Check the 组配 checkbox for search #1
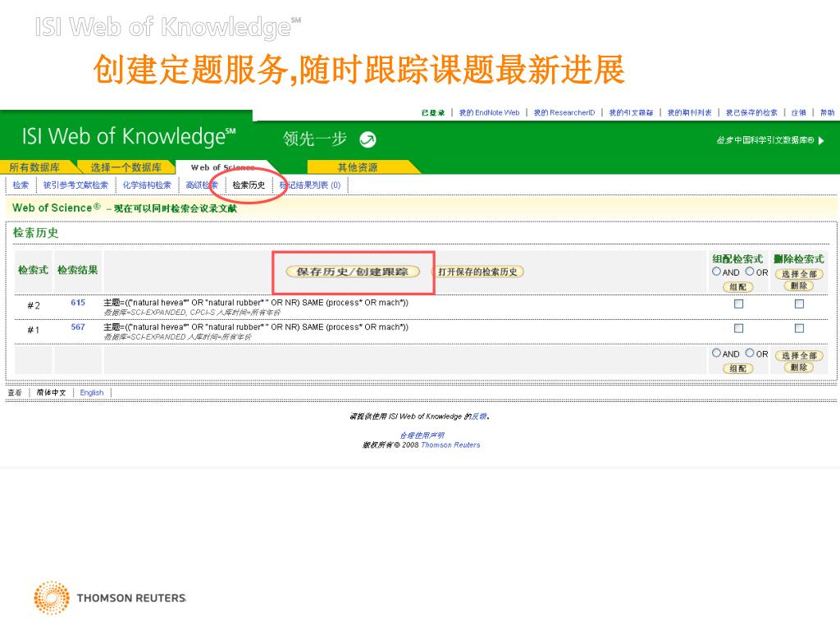Viewport: 840px width, 630px height. pos(739,328)
